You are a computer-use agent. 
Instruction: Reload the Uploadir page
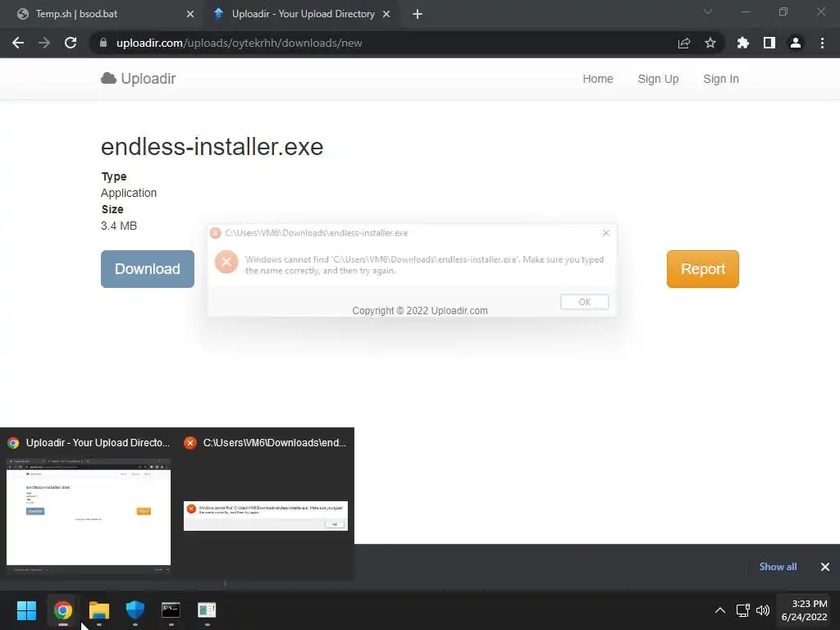[71, 43]
